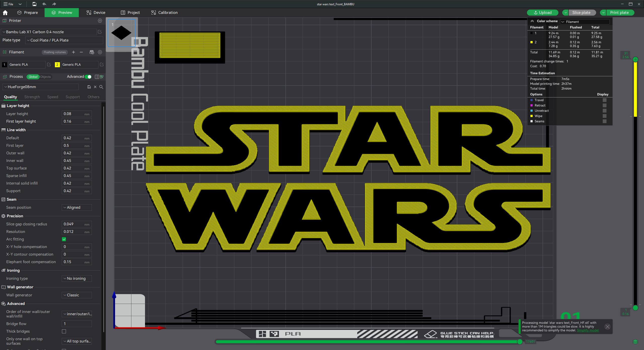This screenshot has height=350, width=644.
Task: Toggle Seams display checkbox
Action: [x=604, y=121]
